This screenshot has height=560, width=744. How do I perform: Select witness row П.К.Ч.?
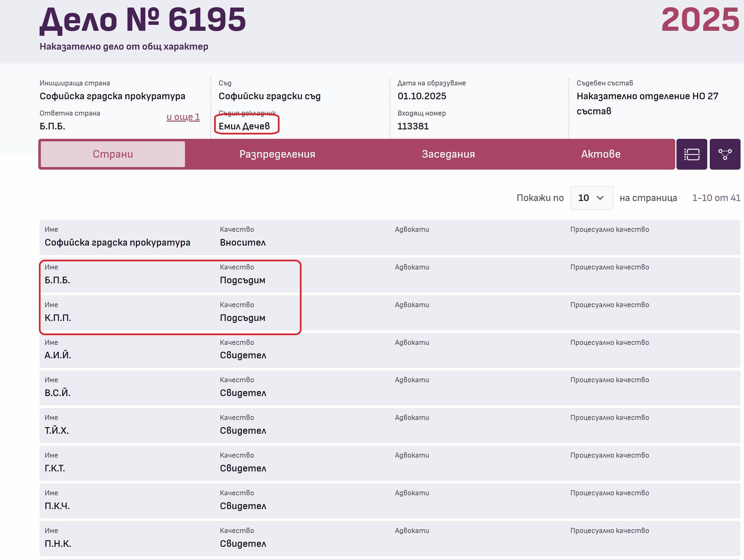click(x=57, y=506)
